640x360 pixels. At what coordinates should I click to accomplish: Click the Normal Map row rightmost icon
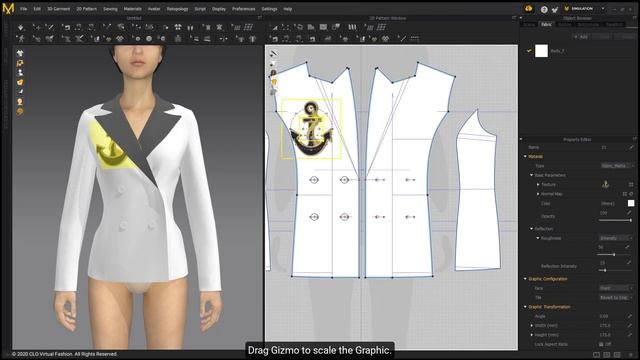point(631,194)
